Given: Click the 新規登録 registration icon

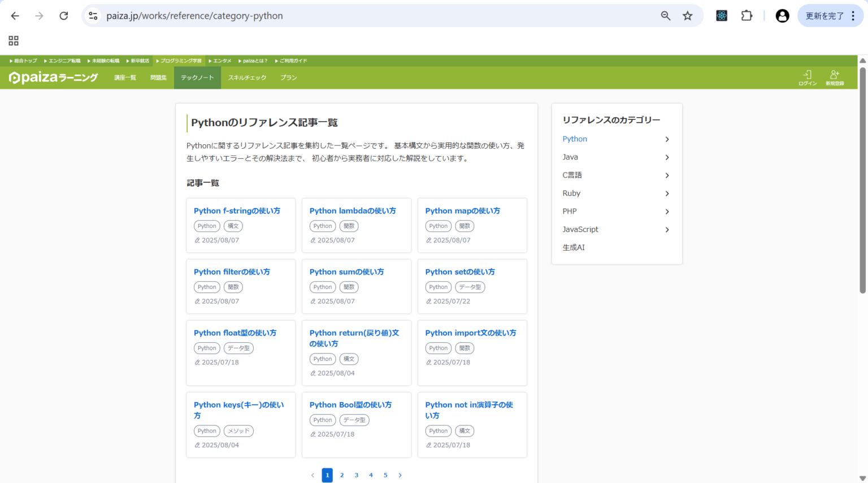Looking at the screenshot, I should click(835, 77).
